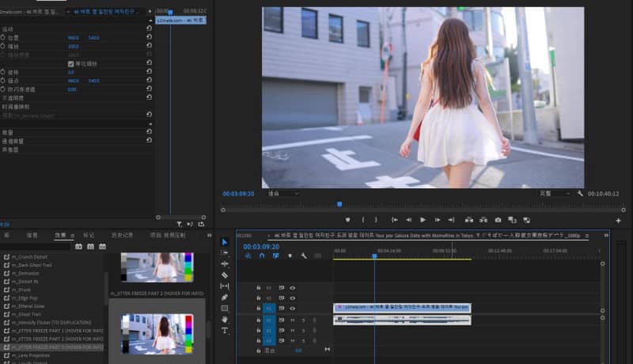This screenshot has height=364, width=633.
Task: Mute the first audio track with M
Action: click(x=292, y=320)
